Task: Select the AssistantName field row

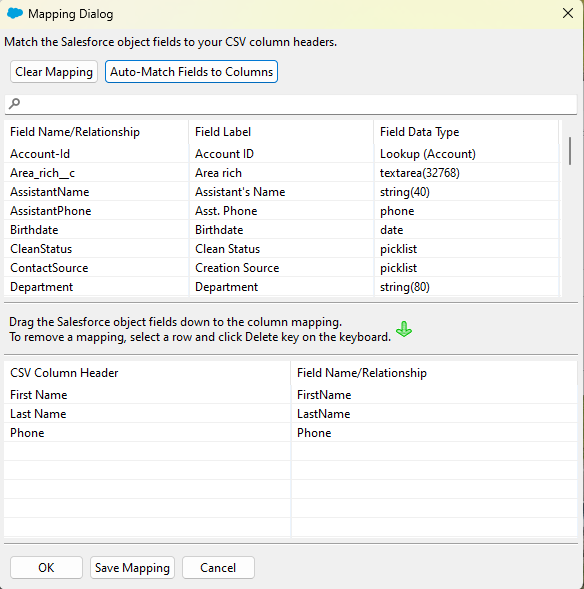Action: tap(281, 192)
